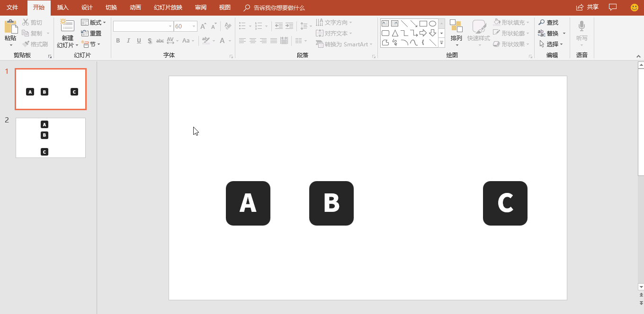Screen dimensions: 644x314
Task: Toggle Bold text formatting
Action: point(118,41)
